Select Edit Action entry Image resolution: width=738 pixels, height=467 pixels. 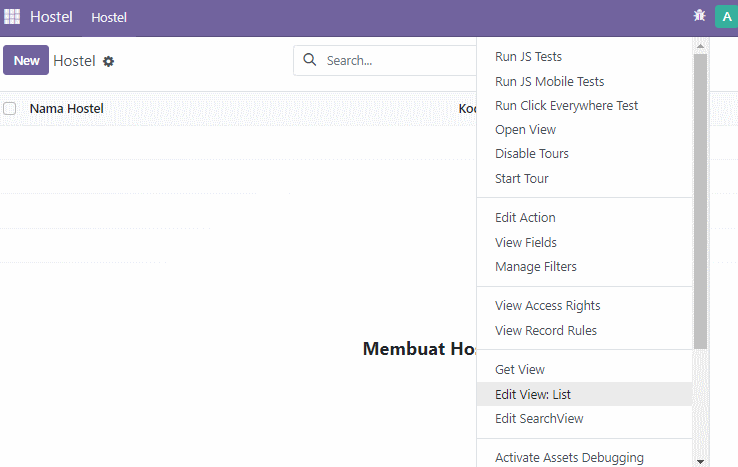pos(525,217)
